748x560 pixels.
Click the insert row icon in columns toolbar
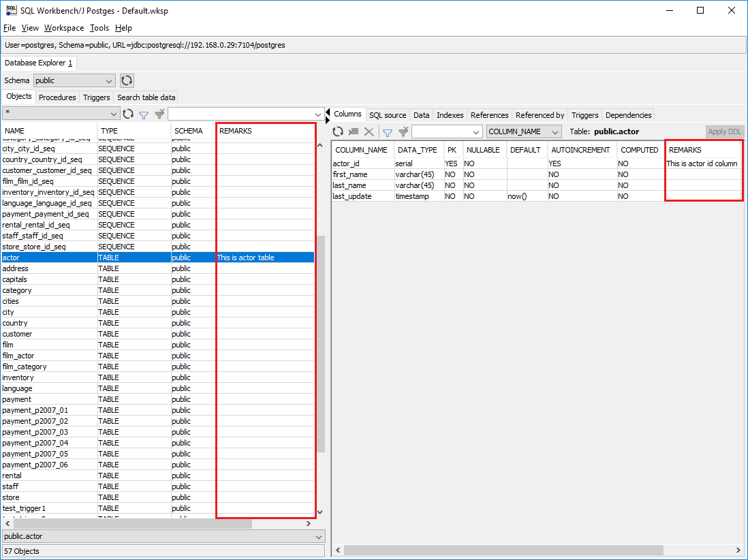354,131
